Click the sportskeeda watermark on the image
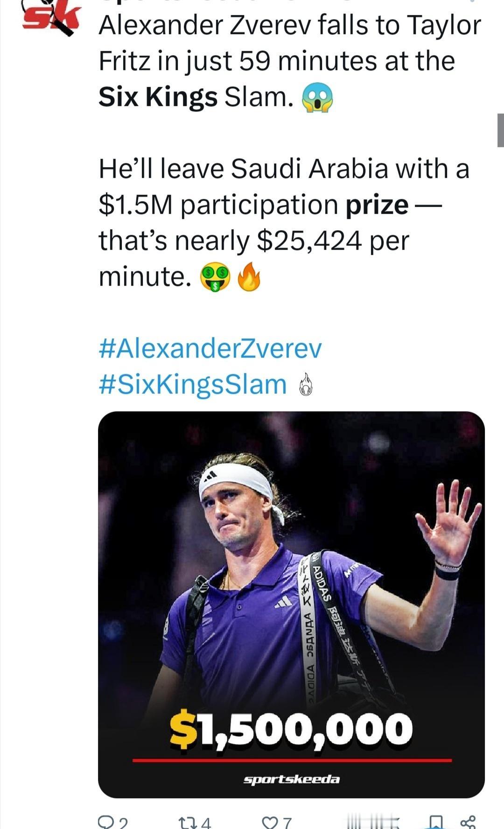This screenshot has height=829, width=504. pyautogui.click(x=291, y=779)
